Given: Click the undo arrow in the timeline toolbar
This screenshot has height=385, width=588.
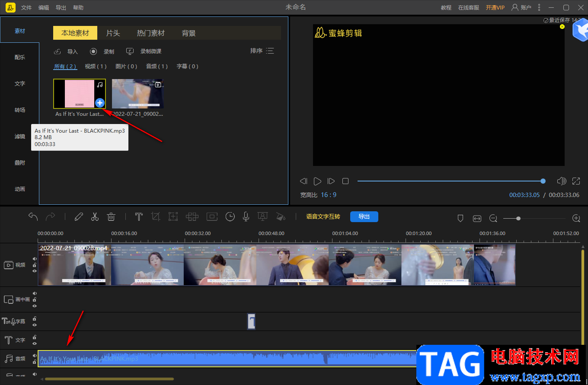Looking at the screenshot, I should [33, 216].
